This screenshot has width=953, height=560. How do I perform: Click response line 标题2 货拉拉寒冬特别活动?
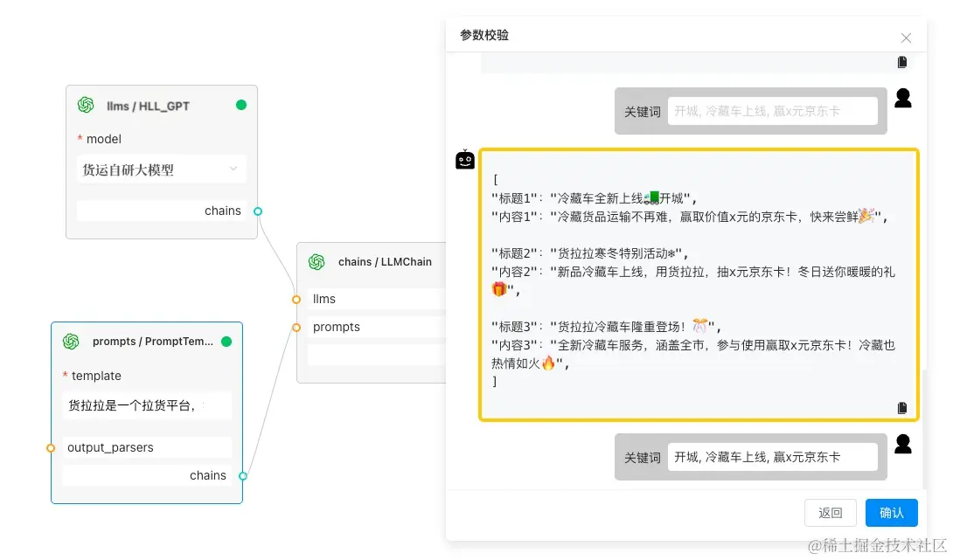click(589, 253)
